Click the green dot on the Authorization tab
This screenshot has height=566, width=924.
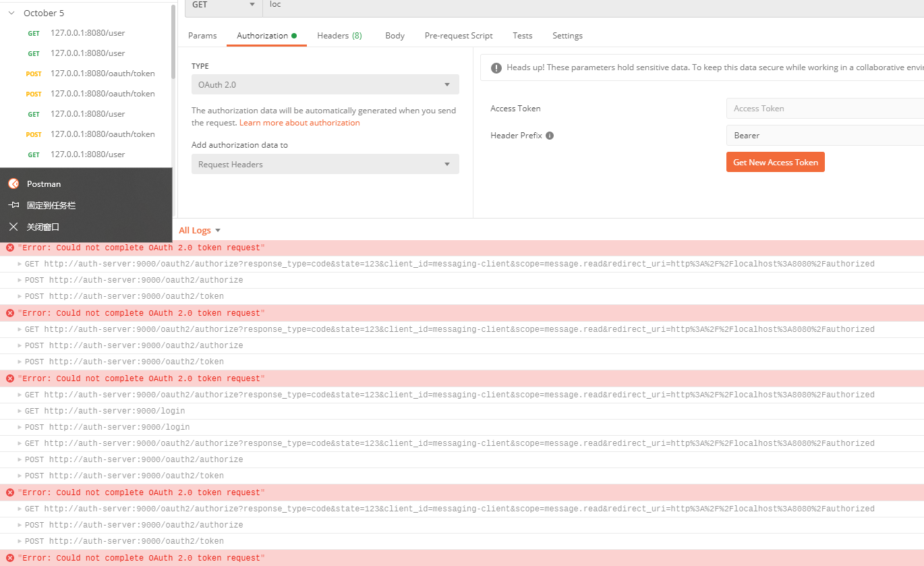click(294, 34)
